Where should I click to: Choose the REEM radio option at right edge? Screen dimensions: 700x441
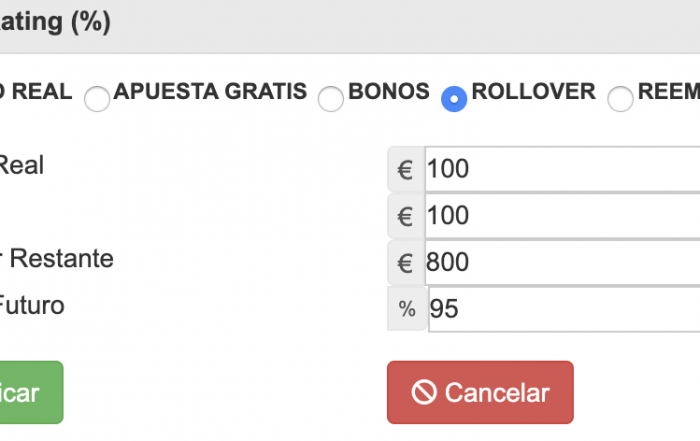[x=620, y=98]
